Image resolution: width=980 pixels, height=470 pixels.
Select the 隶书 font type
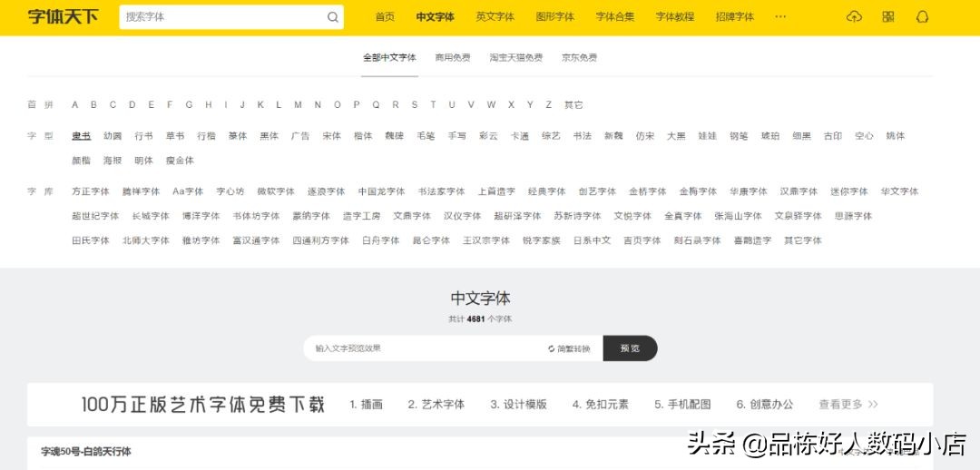pos(82,135)
